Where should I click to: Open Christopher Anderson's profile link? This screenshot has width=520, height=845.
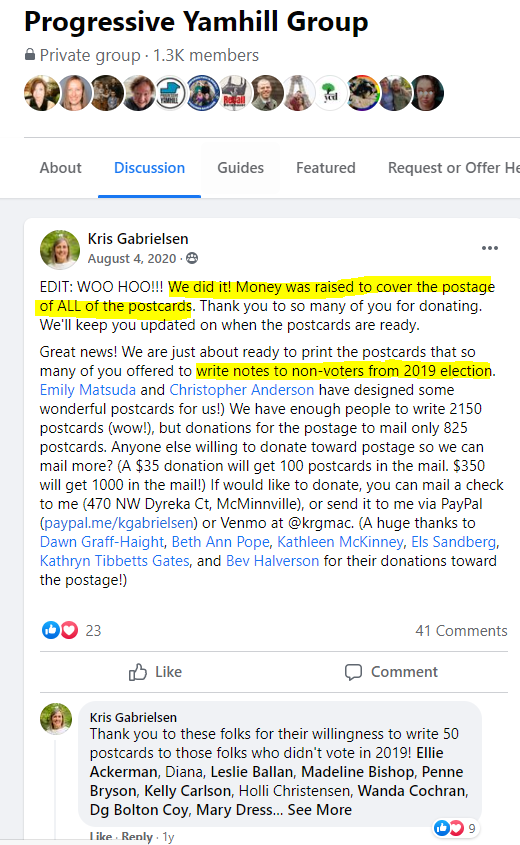tap(241, 390)
